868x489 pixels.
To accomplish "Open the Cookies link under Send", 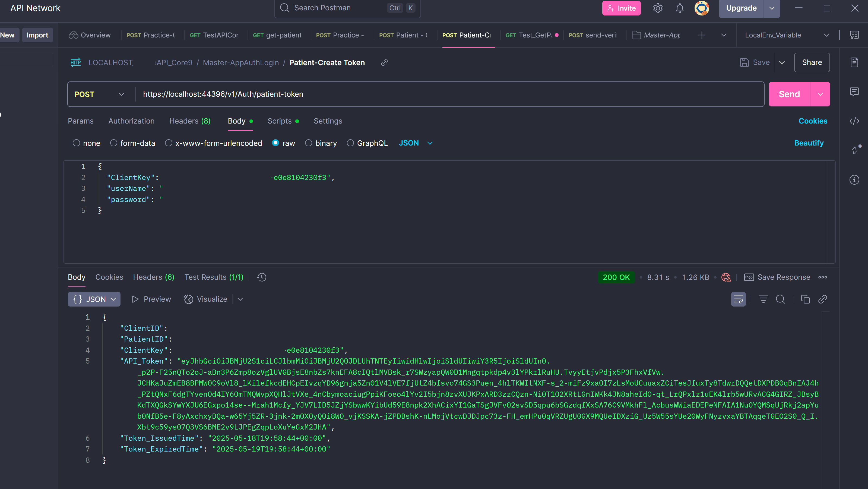I will pyautogui.click(x=813, y=121).
